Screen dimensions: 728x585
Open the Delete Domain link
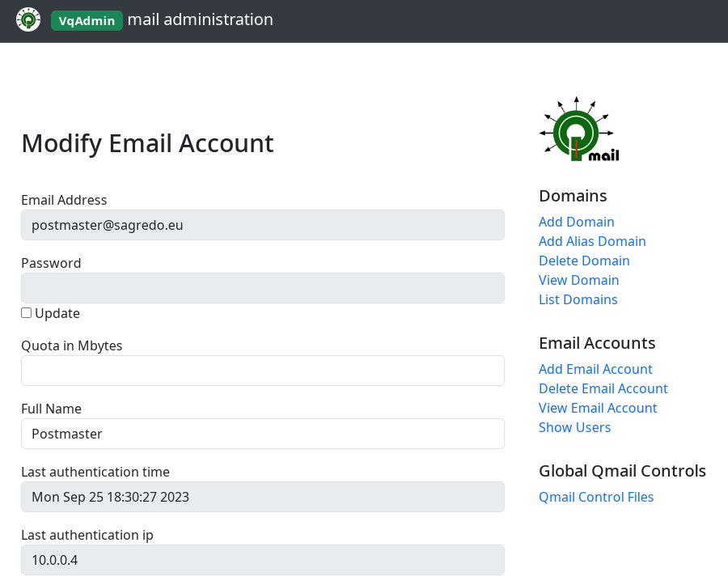584,261
